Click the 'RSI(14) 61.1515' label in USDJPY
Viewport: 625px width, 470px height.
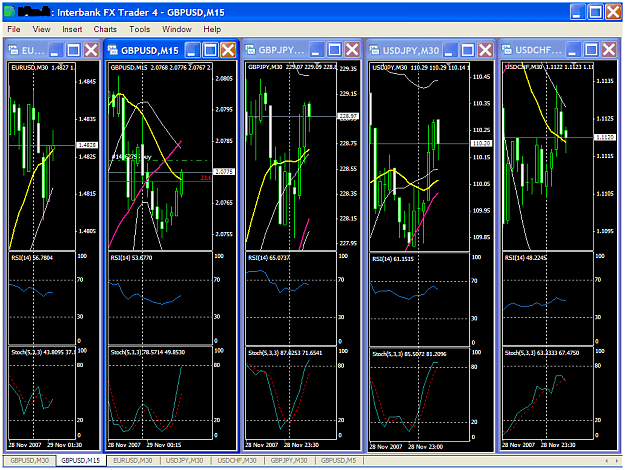tap(393, 259)
